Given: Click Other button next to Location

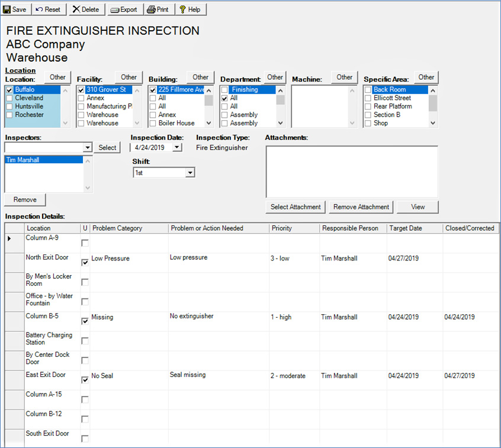Looking at the screenshot, I should point(57,78).
